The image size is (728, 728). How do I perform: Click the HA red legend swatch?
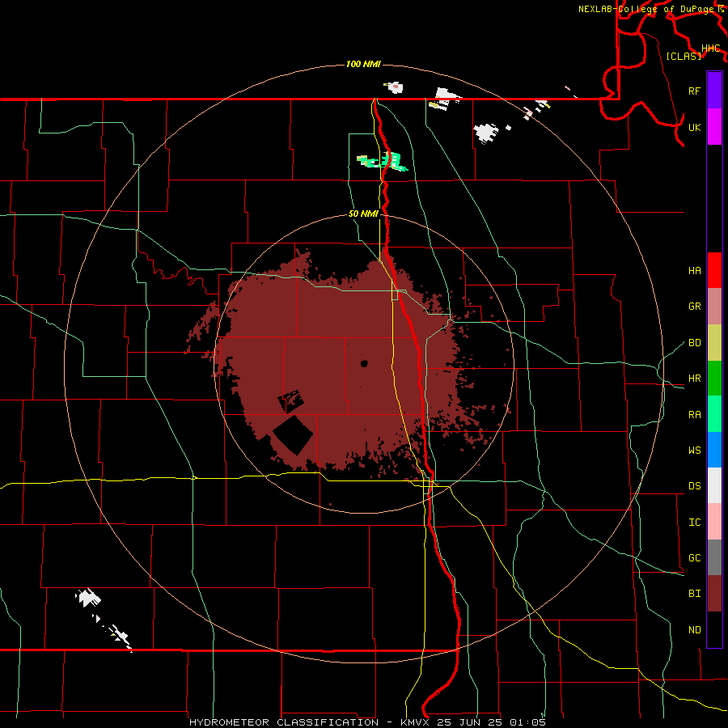click(714, 270)
